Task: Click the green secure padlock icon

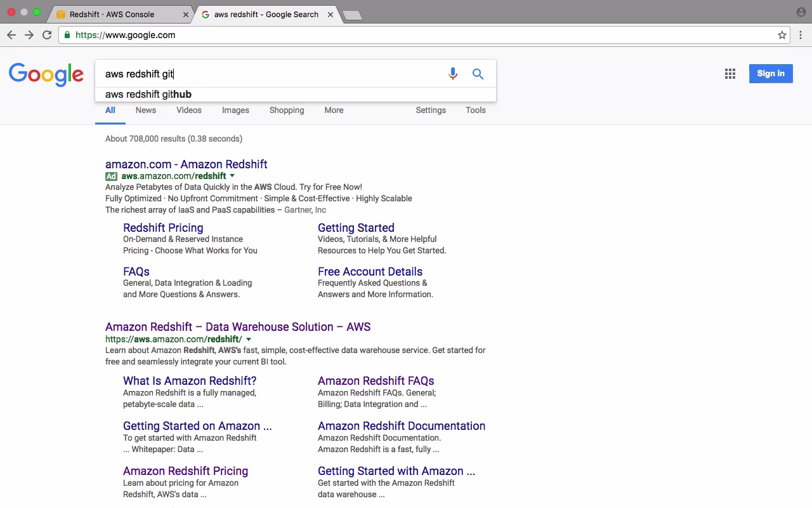Action: click(67, 35)
